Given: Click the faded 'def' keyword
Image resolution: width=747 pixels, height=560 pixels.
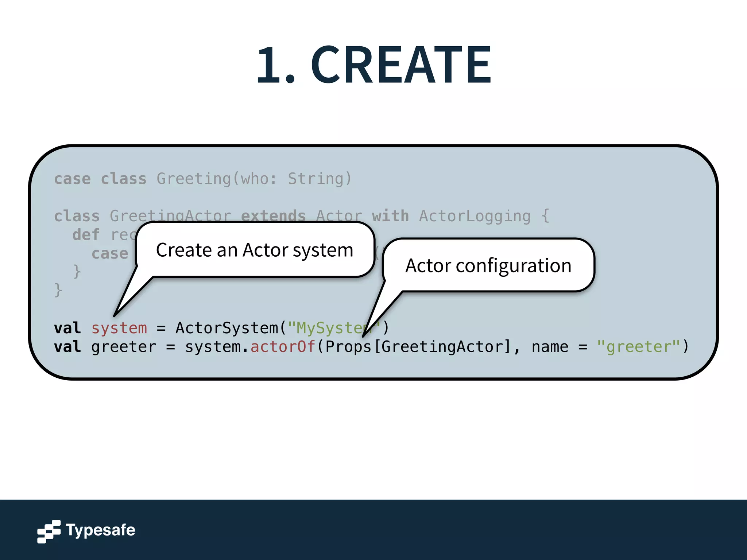Looking at the screenshot, I should (x=86, y=234).
